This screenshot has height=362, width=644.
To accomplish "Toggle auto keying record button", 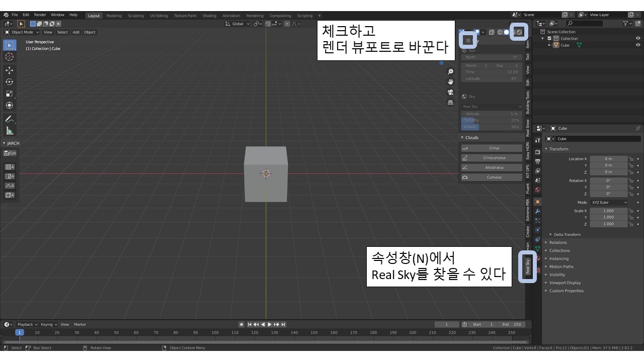I will 242,324.
